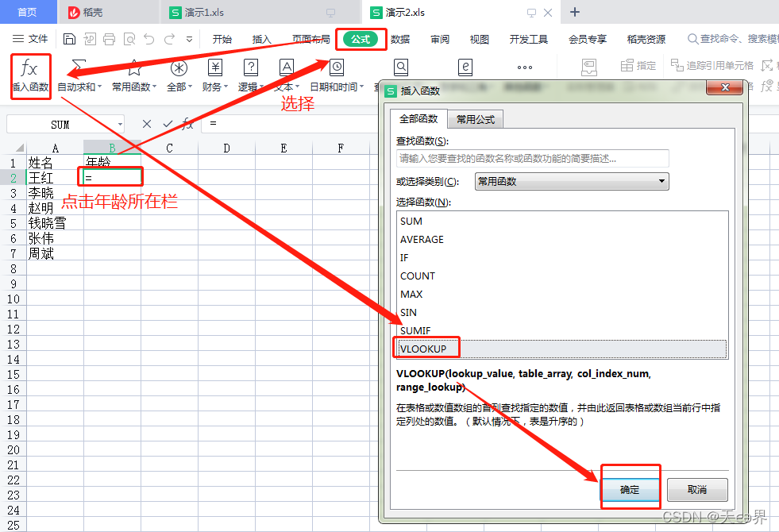Image resolution: width=779 pixels, height=532 pixels.
Task: Click cell A5 containing 钱晓雪
Action: point(55,223)
